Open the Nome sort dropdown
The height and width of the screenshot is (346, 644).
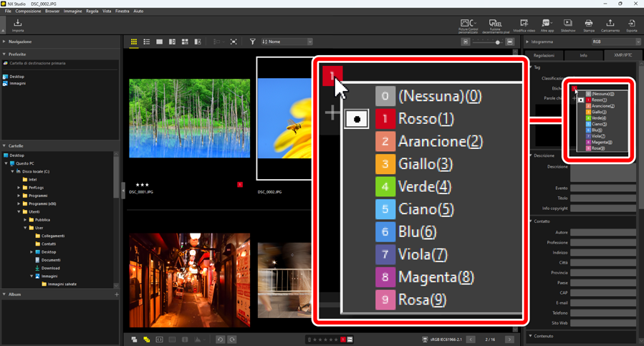click(x=287, y=42)
